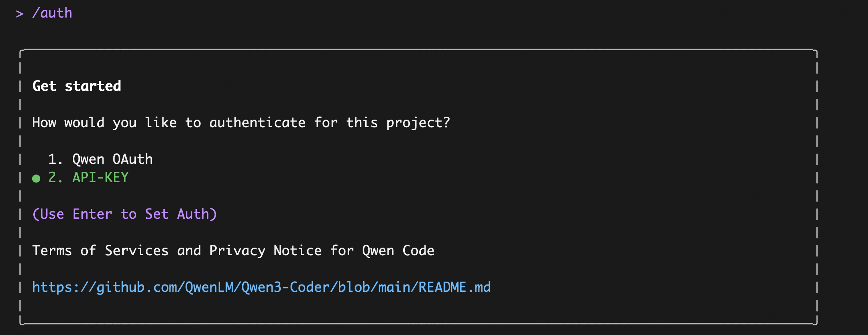Click the "/auth" command text
Screen dimensions: 868x335
(52, 13)
